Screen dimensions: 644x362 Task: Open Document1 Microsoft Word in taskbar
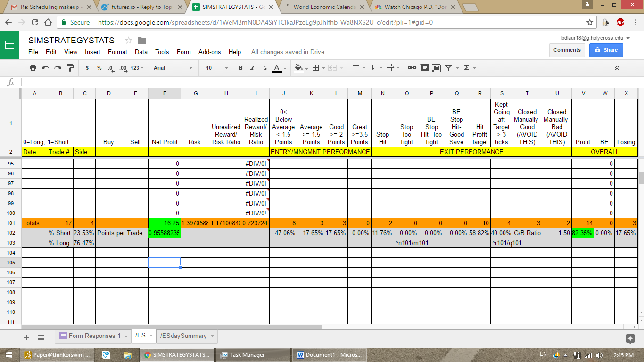(330, 355)
